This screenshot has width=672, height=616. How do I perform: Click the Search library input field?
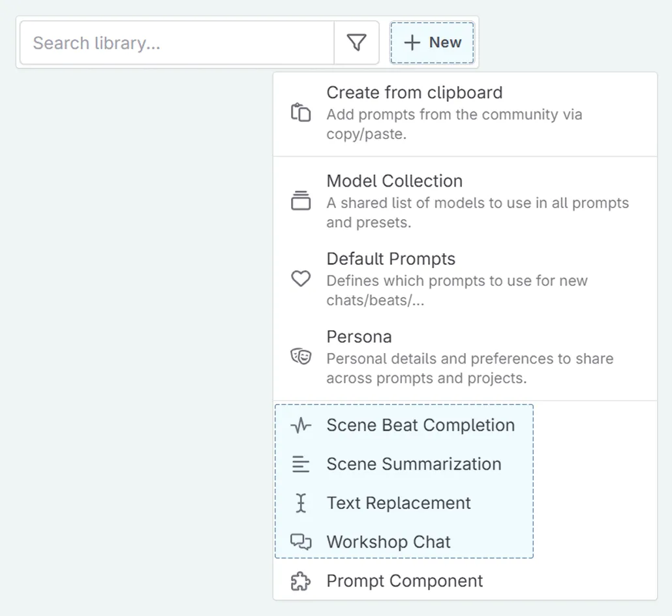[x=176, y=42]
